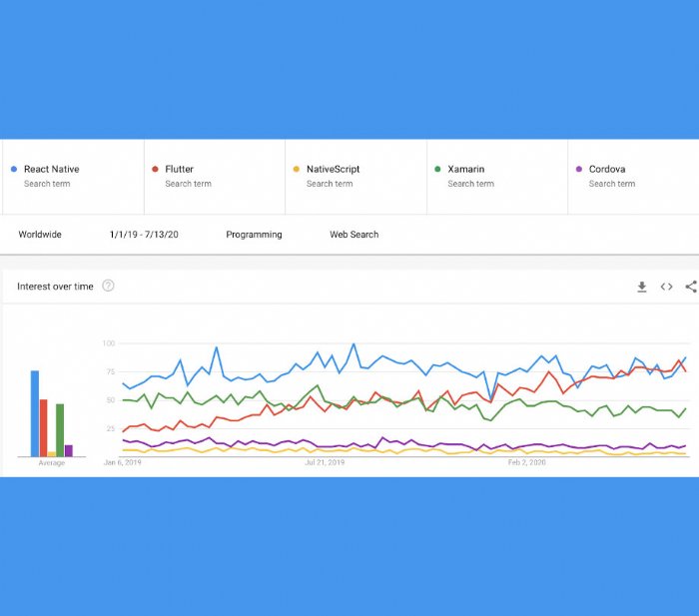Edit the React Native search term
Viewport: 699px width, 616px height.
pos(52,170)
